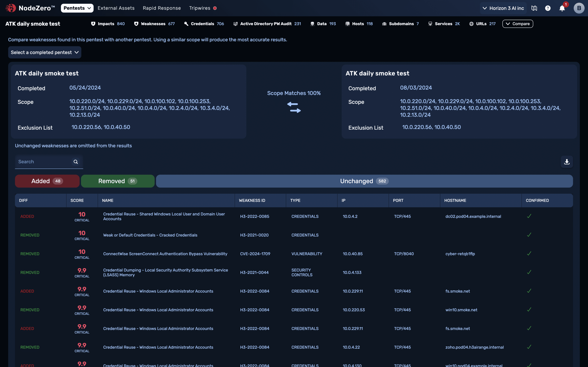
Task: Download the comparison results via export icon
Action: [567, 162]
